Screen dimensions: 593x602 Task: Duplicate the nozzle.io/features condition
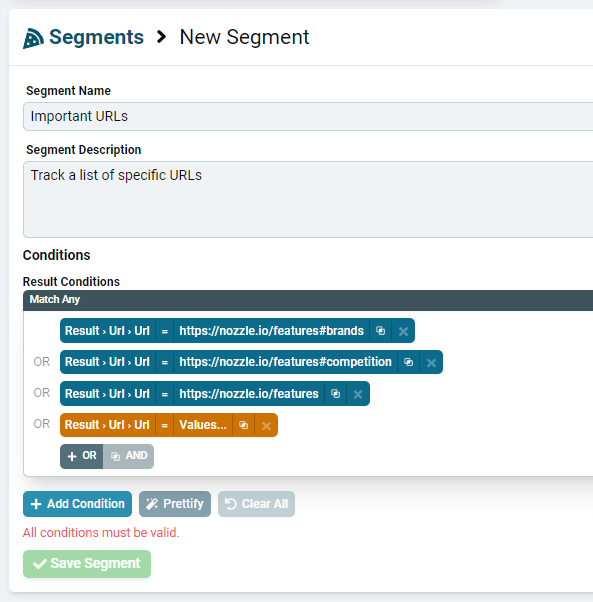pos(335,394)
